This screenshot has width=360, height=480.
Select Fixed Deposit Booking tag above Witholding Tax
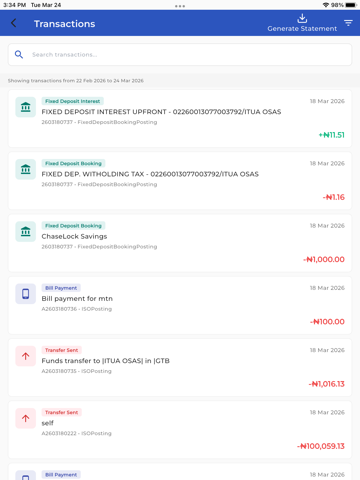click(x=73, y=163)
